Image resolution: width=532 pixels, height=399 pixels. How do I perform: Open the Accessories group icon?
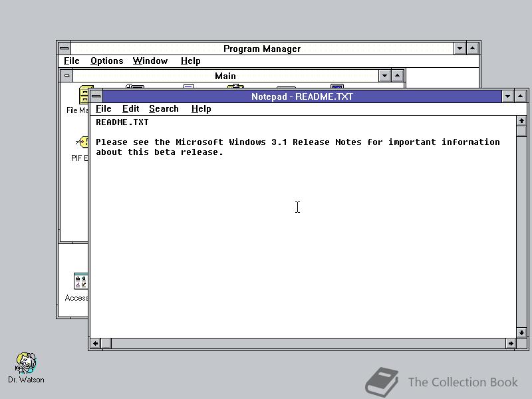(x=80, y=281)
